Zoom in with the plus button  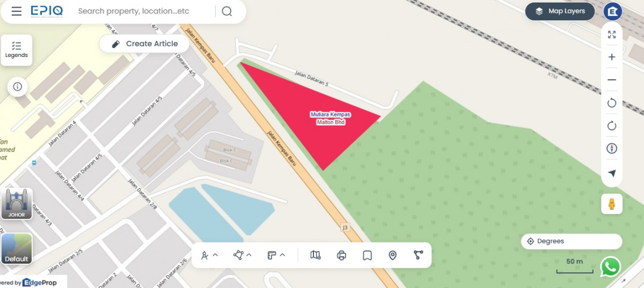click(612, 57)
